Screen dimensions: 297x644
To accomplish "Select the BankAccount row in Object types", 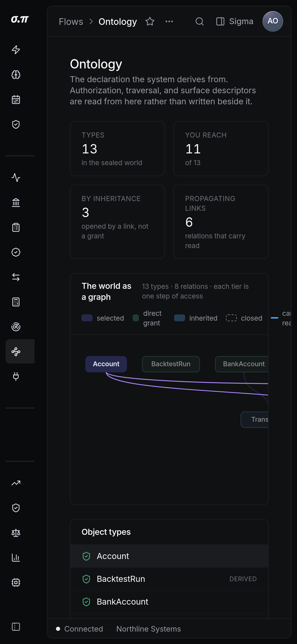I will pos(169,602).
